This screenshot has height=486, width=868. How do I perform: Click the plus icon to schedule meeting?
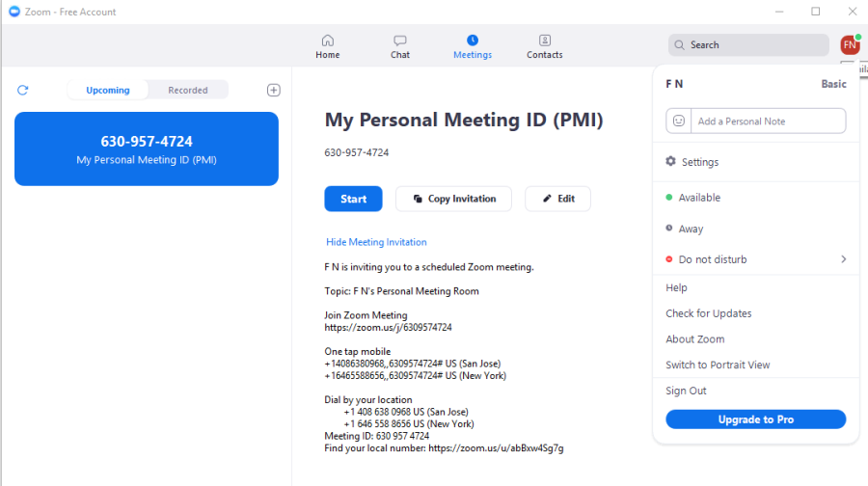click(274, 91)
